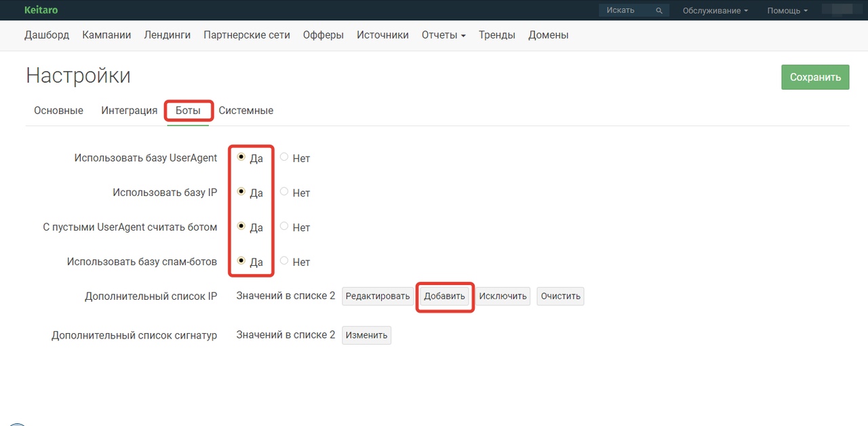
Task: Open the Кампании section
Action: [106, 35]
